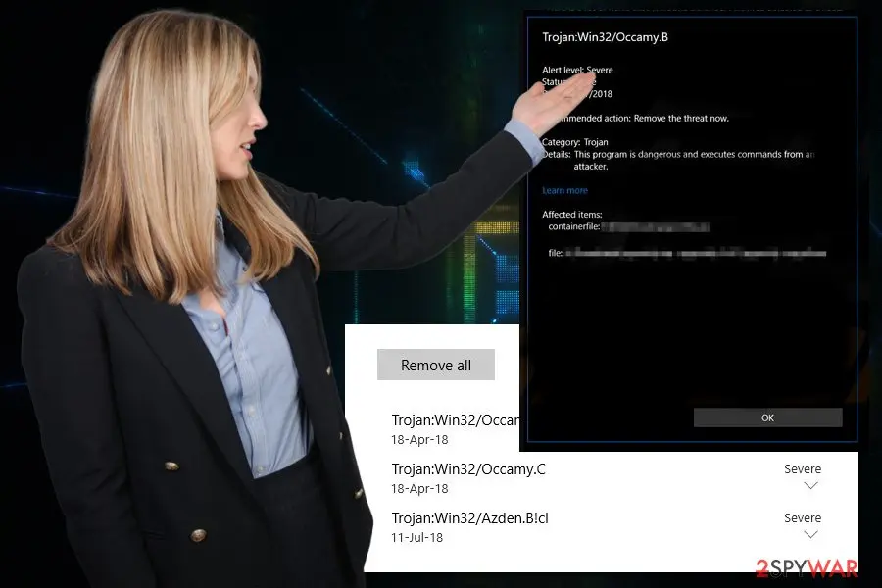
Task: Expand the Trojan:Win32/Occamy.C chevron
Action: [810, 486]
